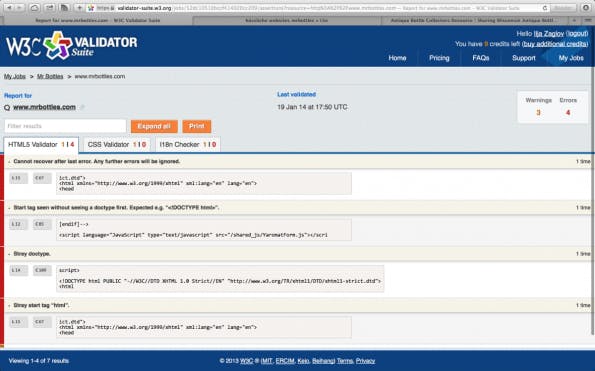Viewport: 595px width, 371px height.
Task: Click the L14 line badge
Action: pyautogui.click(x=18, y=270)
